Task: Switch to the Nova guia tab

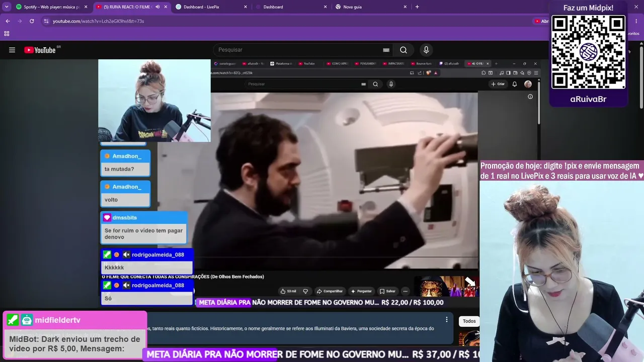Action: (371, 7)
